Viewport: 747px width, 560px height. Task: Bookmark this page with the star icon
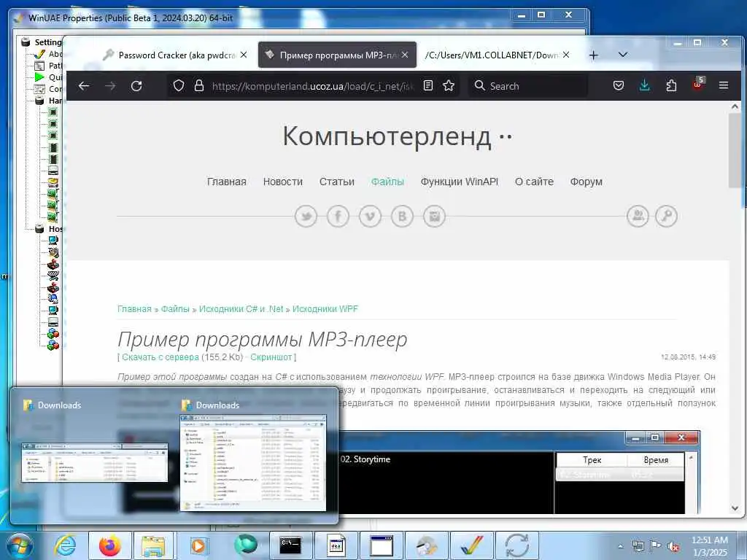click(449, 86)
